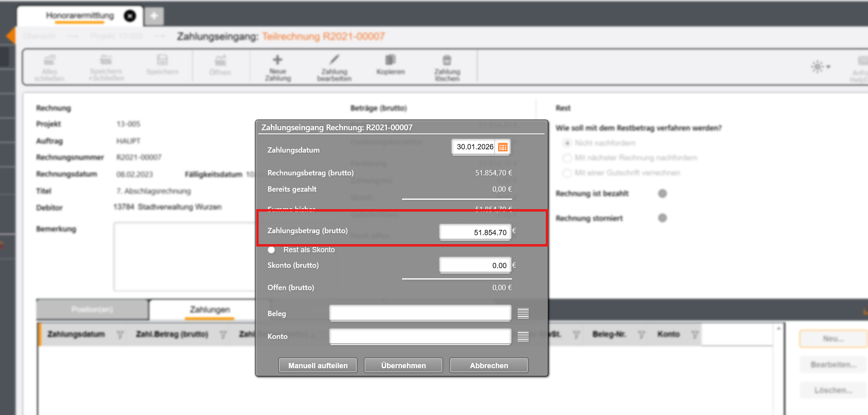This screenshot has height=415, width=868.
Task: Open the calendar picker for Zahlungsdatum
Action: point(503,147)
